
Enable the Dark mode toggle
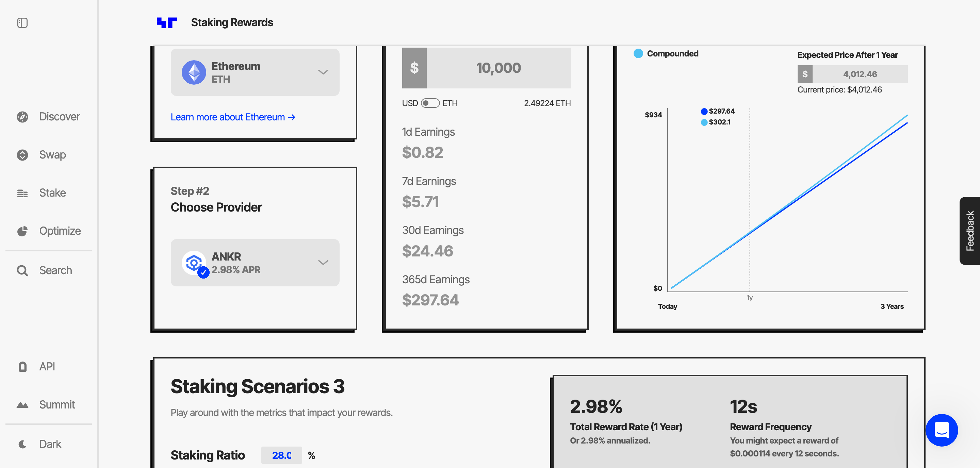pyautogui.click(x=49, y=444)
